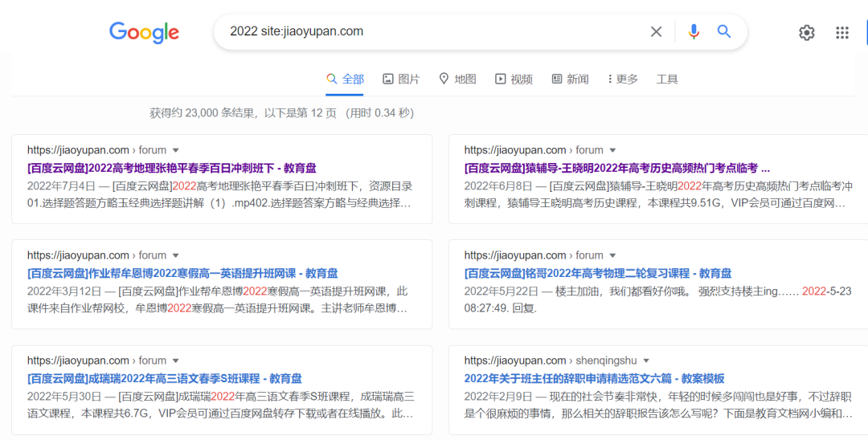Click snippet dated 2022年7月4日
This screenshot has height=440, width=868.
pos(219,194)
